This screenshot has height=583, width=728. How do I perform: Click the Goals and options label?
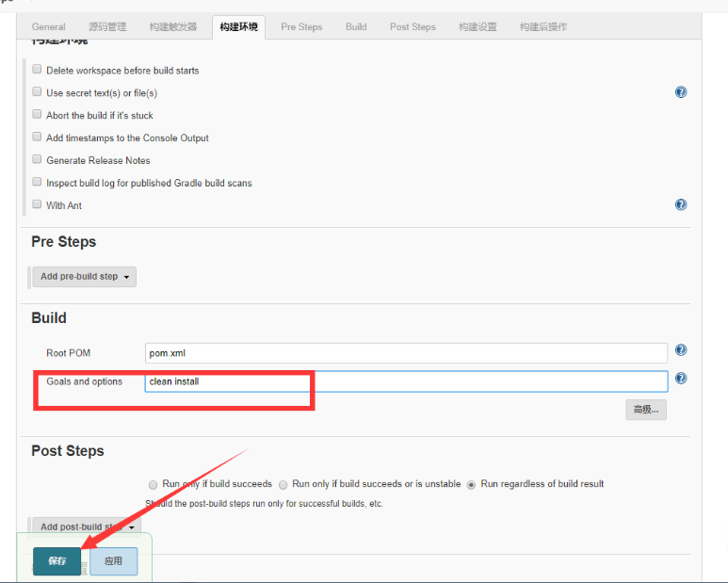(x=85, y=381)
